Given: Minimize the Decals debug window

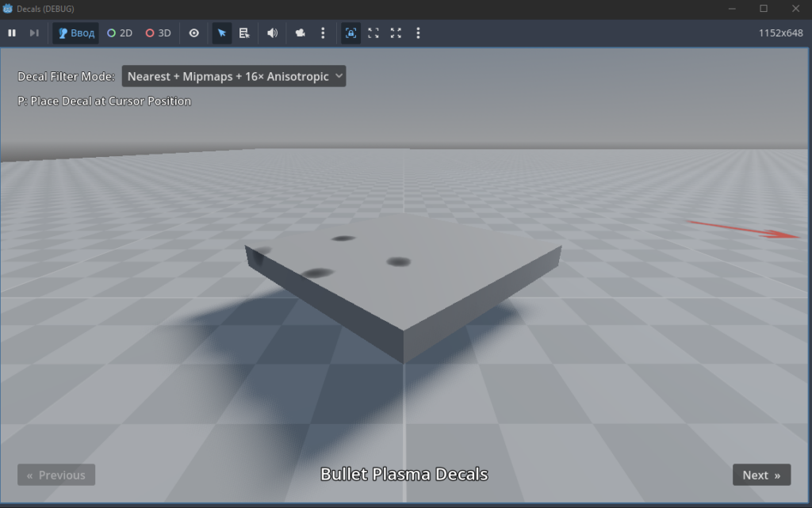Looking at the screenshot, I should (x=732, y=9).
